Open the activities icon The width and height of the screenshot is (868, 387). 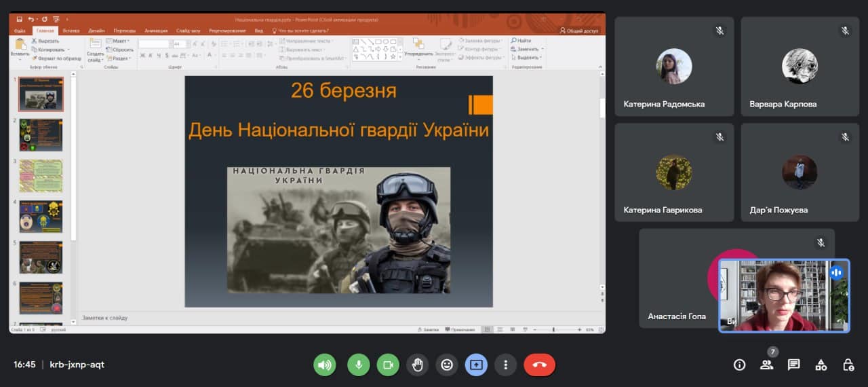(821, 365)
